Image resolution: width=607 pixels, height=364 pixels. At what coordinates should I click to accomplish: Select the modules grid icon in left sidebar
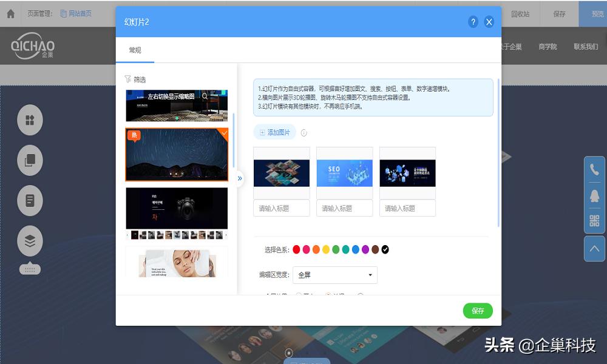click(29, 120)
